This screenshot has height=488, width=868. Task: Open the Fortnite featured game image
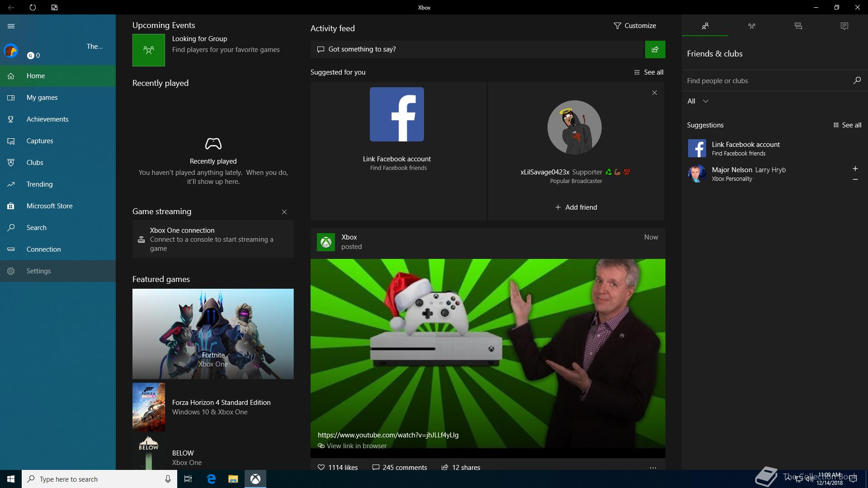(213, 334)
